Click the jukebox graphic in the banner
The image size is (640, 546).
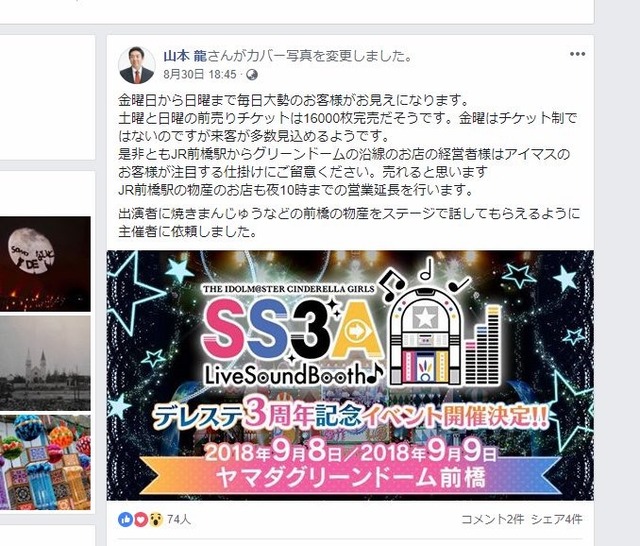pyautogui.click(x=424, y=335)
